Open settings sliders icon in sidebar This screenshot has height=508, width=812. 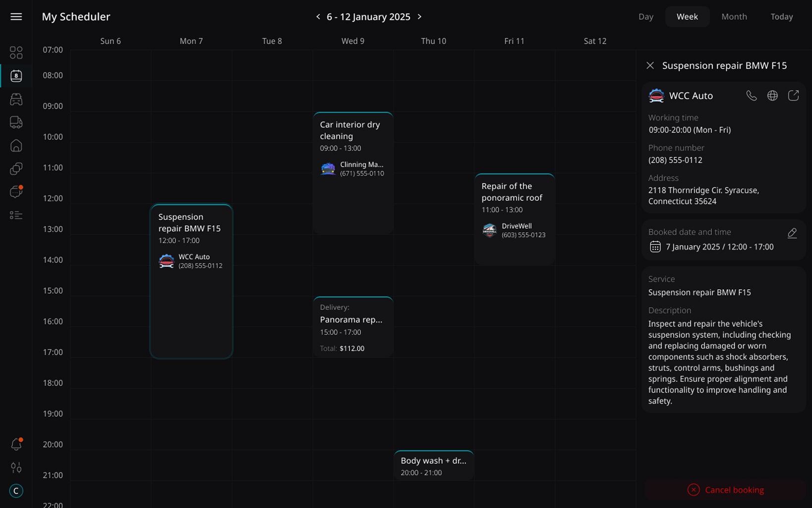16,467
